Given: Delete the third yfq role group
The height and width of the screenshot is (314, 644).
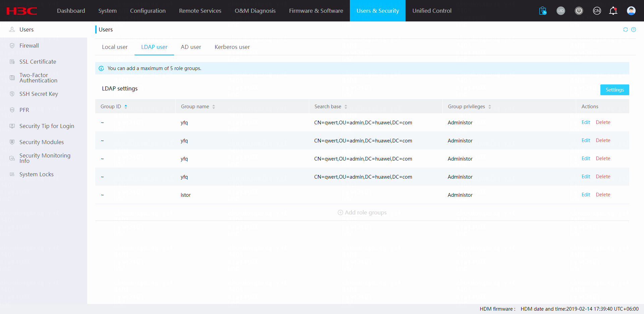Looking at the screenshot, I should tap(603, 159).
